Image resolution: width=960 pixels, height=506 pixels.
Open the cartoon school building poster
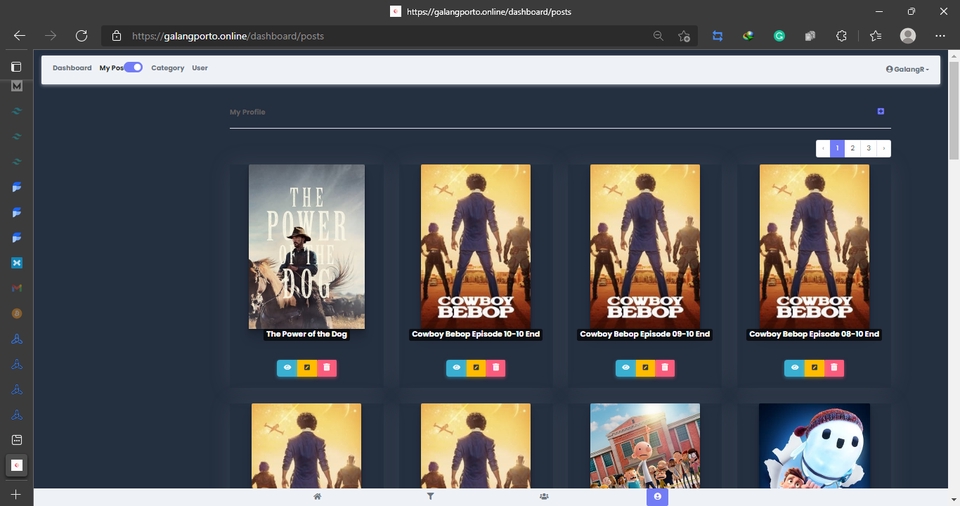(645, 445)
